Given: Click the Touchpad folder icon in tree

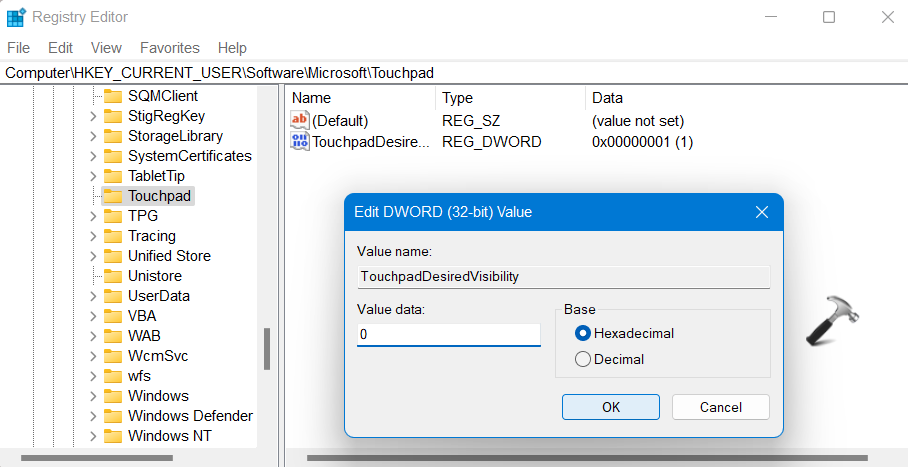Looking at the screenshot, I should pyautogui.click(x=112, y=196).
